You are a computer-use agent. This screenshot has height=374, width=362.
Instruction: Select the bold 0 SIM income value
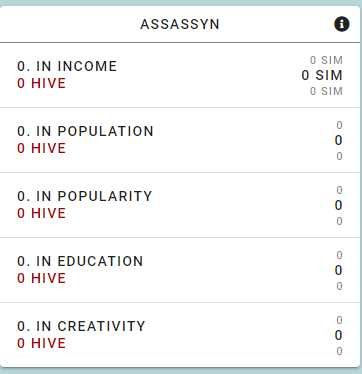tap(322, 75)
